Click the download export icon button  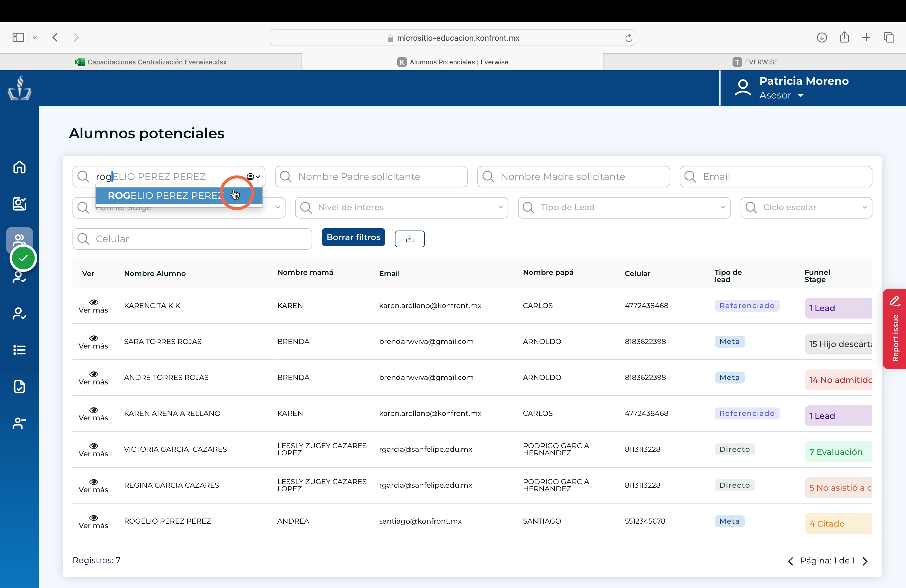[x=410, y=239]
